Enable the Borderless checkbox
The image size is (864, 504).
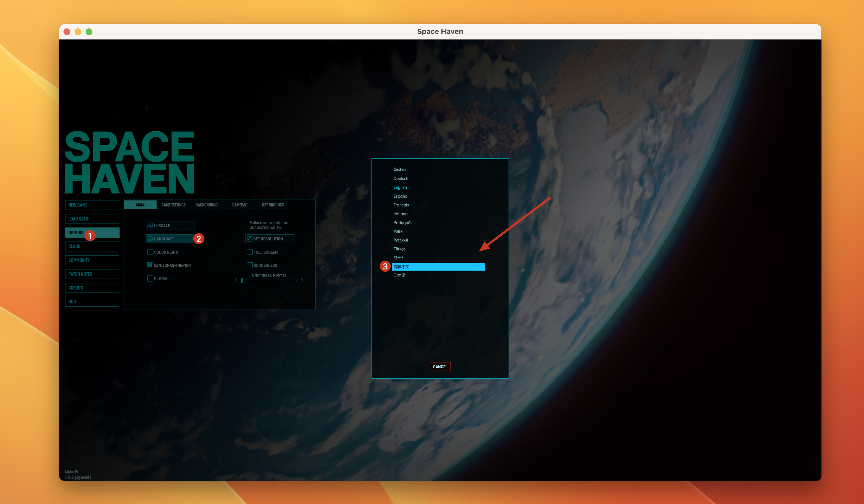click(250, 265)
